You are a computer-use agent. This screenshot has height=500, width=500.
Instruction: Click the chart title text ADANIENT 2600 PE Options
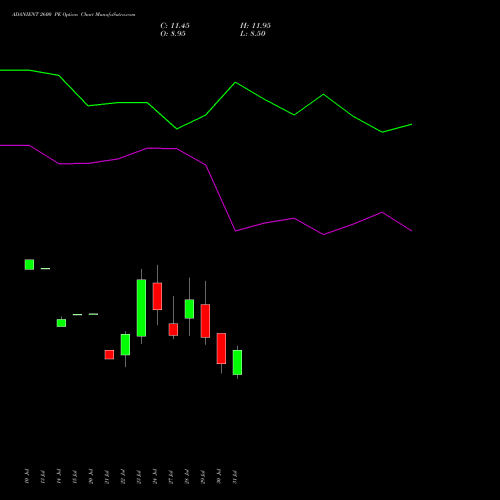tap(45, 15)
